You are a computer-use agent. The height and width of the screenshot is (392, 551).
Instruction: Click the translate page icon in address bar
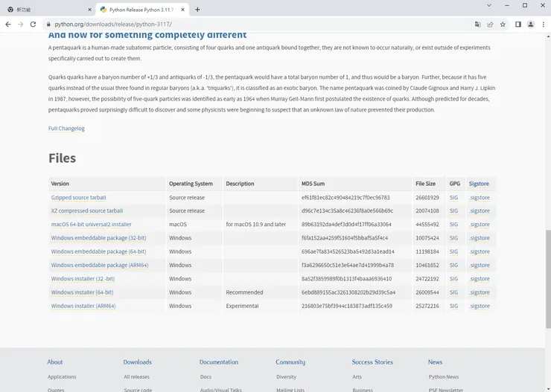click(477, 24)
